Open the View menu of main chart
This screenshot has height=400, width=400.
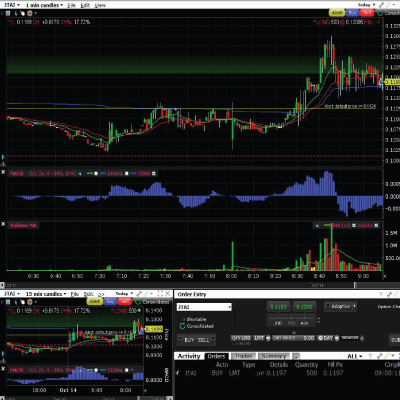[x=100, y=5]
